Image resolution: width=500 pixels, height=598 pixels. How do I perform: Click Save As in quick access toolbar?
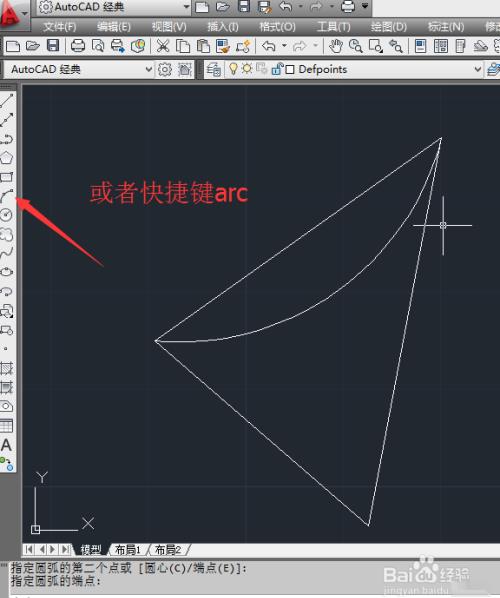click(x=264, y=6)
